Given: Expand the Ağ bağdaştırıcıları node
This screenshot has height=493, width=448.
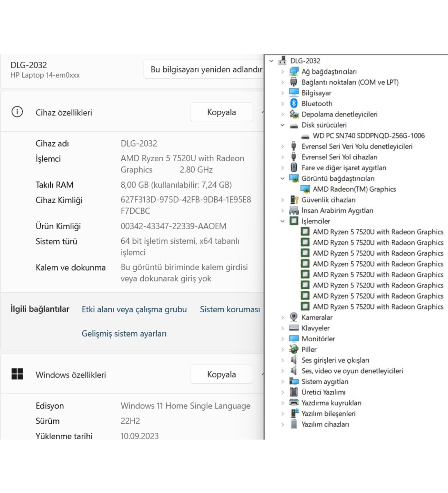Looking at the screenshot, I should tap(283, 72).
